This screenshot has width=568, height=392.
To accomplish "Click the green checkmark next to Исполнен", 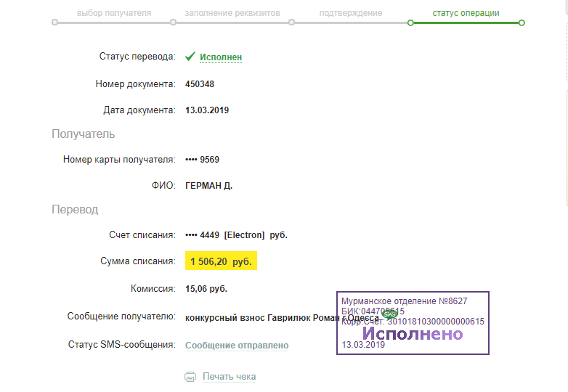I will (190, 57).
